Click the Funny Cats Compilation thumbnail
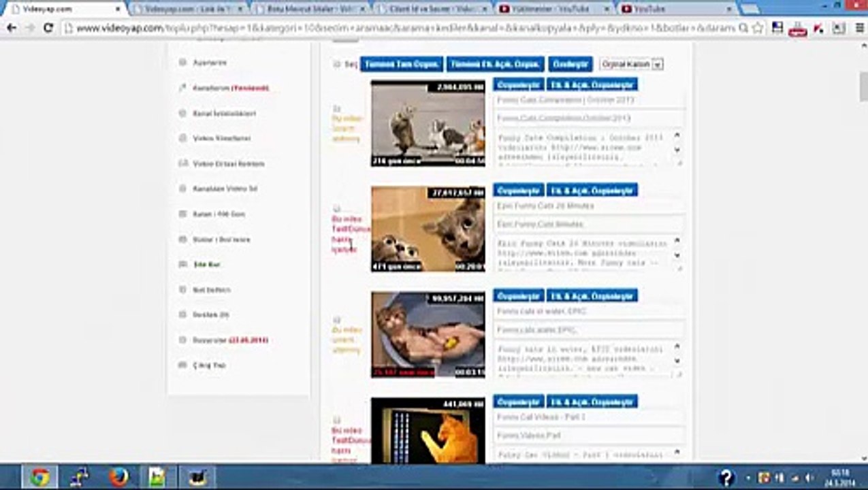868x490 pixels. pos(428,123)
